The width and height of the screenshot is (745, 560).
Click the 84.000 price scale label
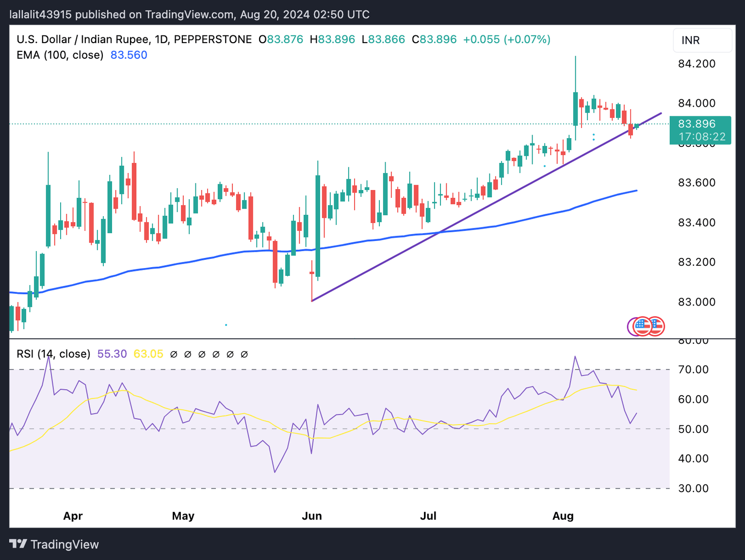pyautogui.click(x=696, y=103)
